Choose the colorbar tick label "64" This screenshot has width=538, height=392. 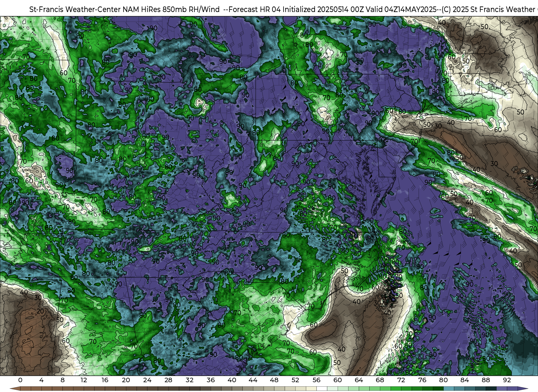(359, 380)
